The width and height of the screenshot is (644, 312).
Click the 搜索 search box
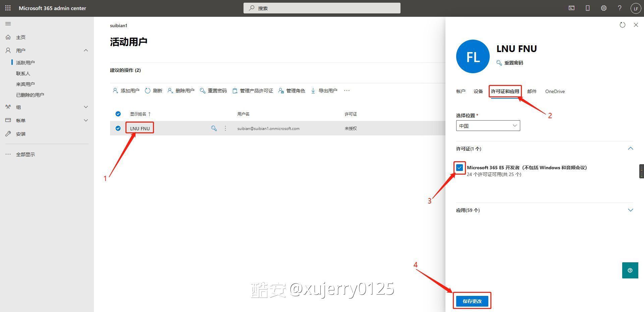(x=322, y=8)
